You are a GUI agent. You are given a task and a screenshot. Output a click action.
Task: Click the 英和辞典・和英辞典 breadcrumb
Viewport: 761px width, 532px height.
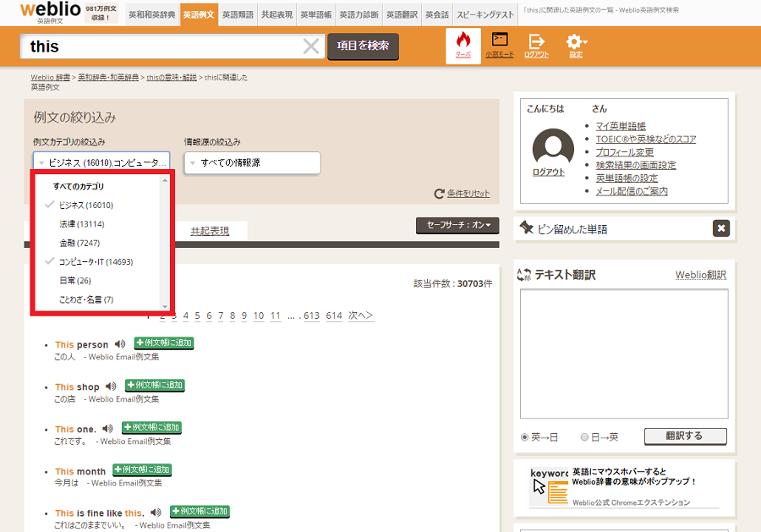[x=108, y=77]
